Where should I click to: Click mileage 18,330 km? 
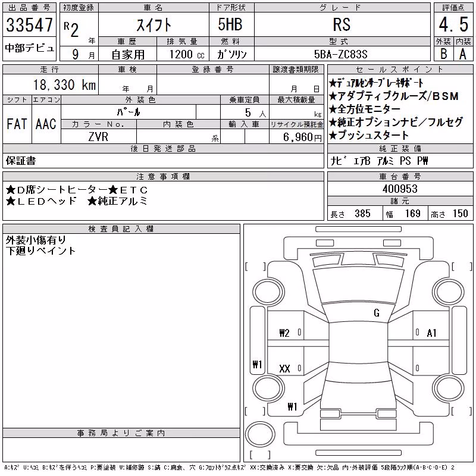click(x=64, y=84)
